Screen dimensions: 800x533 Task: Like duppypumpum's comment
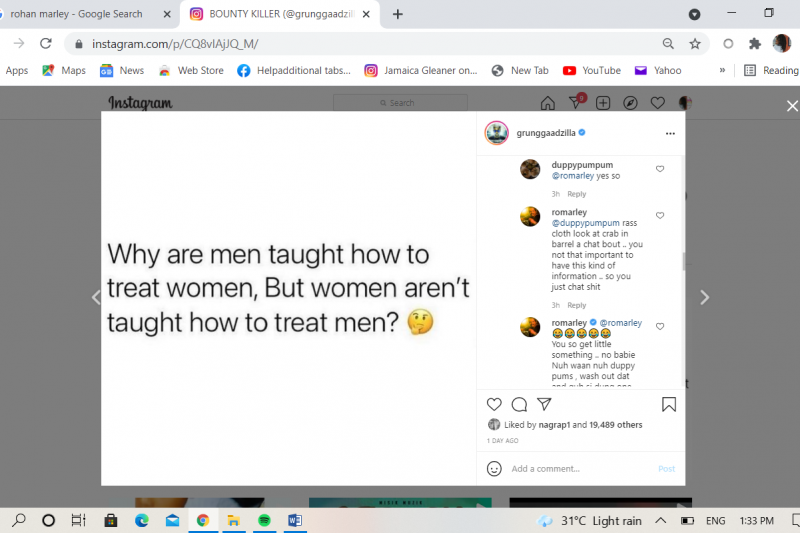click(x=660, y=169)
